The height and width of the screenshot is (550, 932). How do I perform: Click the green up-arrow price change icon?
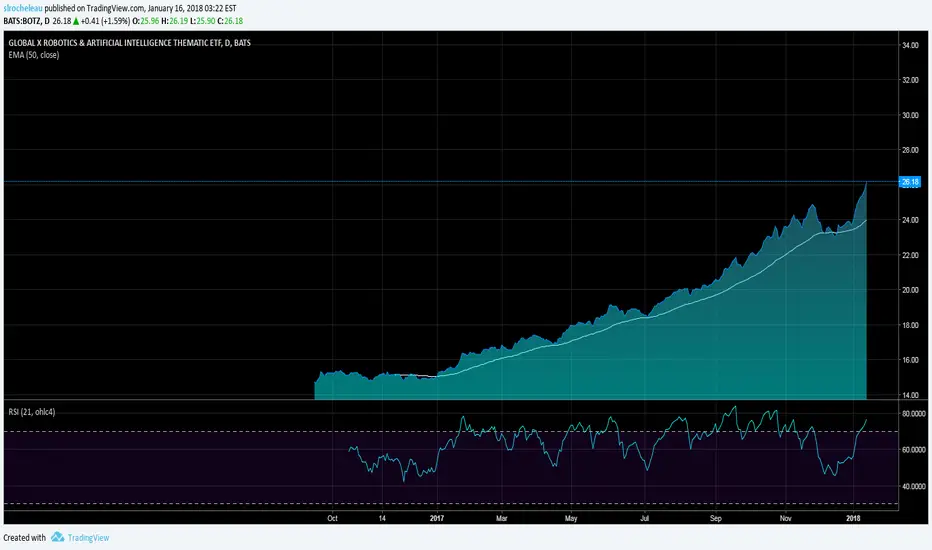coord(76,21)
